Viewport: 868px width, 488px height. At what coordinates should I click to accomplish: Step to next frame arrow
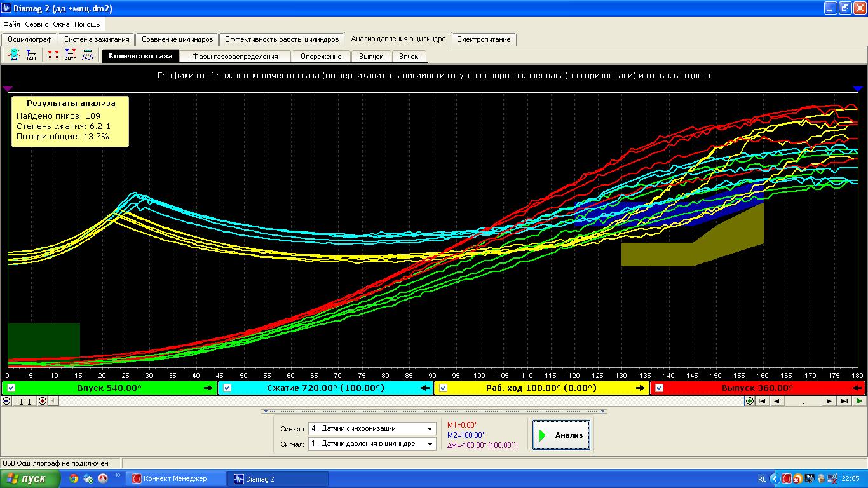[829, 401]
